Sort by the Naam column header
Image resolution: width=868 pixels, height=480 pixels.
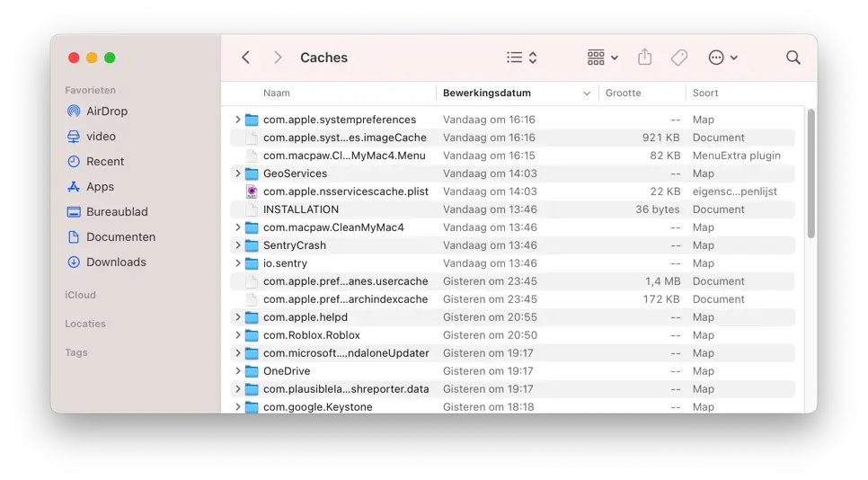tap(276, 93)
